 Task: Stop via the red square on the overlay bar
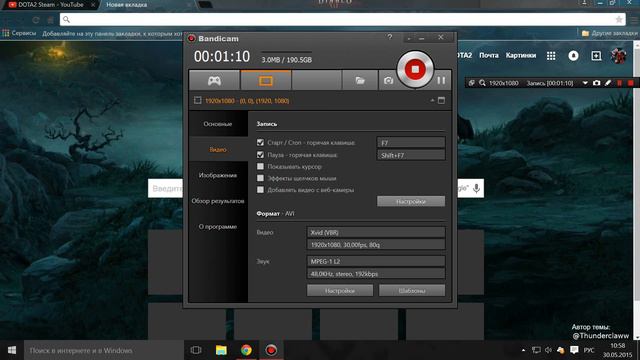pyautogui.click(x=631, y=83)
